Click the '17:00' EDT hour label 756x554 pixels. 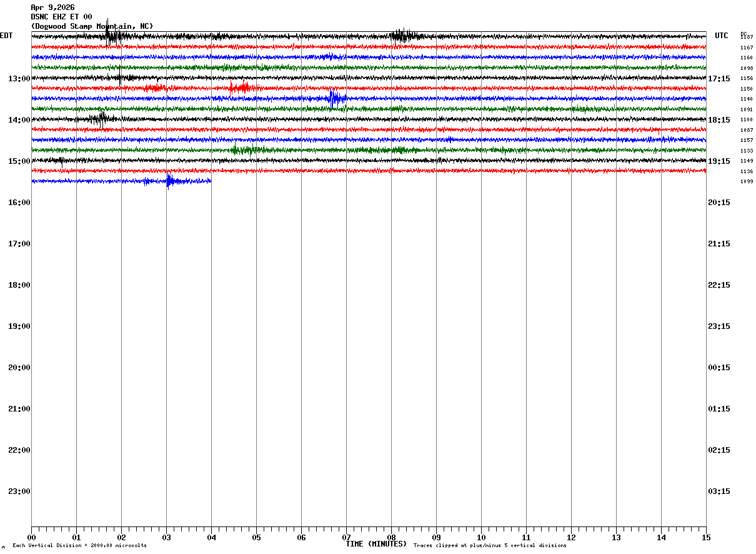19,243
